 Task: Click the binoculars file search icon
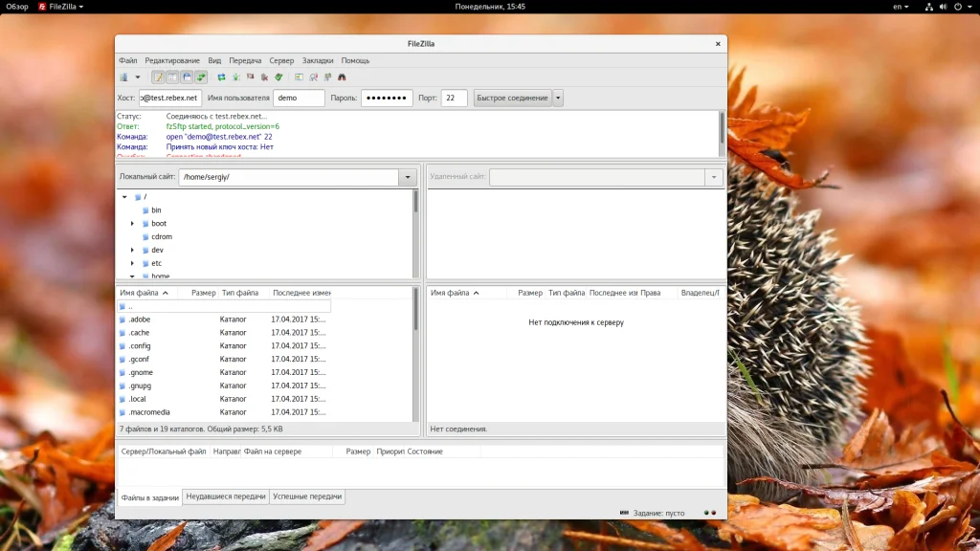pyautogui.click(x=342, y=77)
